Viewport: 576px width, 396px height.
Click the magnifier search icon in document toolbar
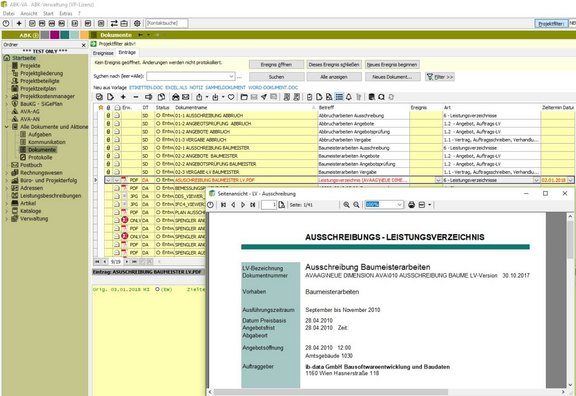click(381, 97)
